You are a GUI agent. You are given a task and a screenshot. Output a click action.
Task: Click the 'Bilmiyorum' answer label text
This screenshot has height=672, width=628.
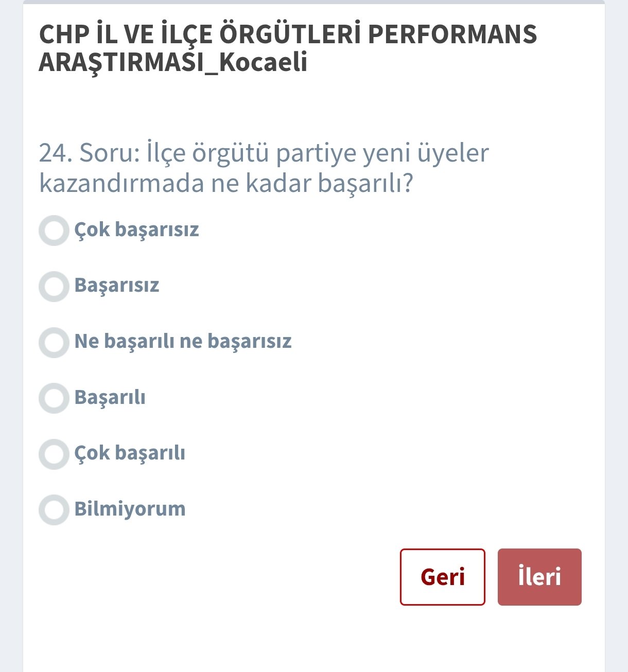click(130, 509)
